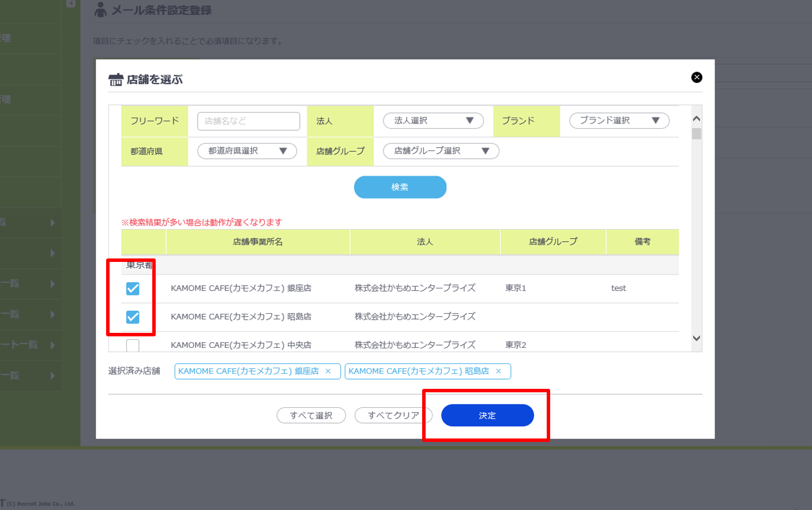The height and width of the screenshot is (510, 812).
Task: Click the store list scrollbar thumb
Action: click(696, 134)
